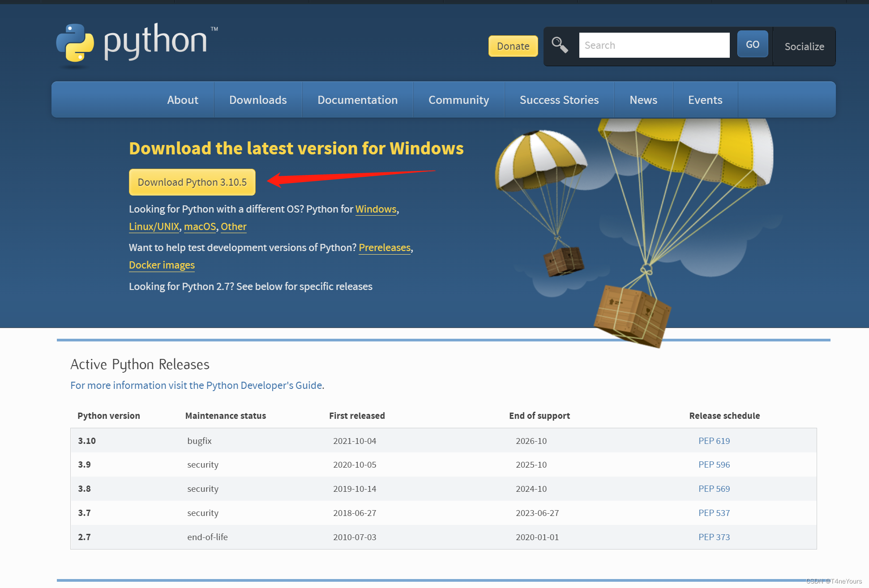Viewport: 869px width, 588px height.
Task: Select the 3.10 version cell
Action: [87, 441]
